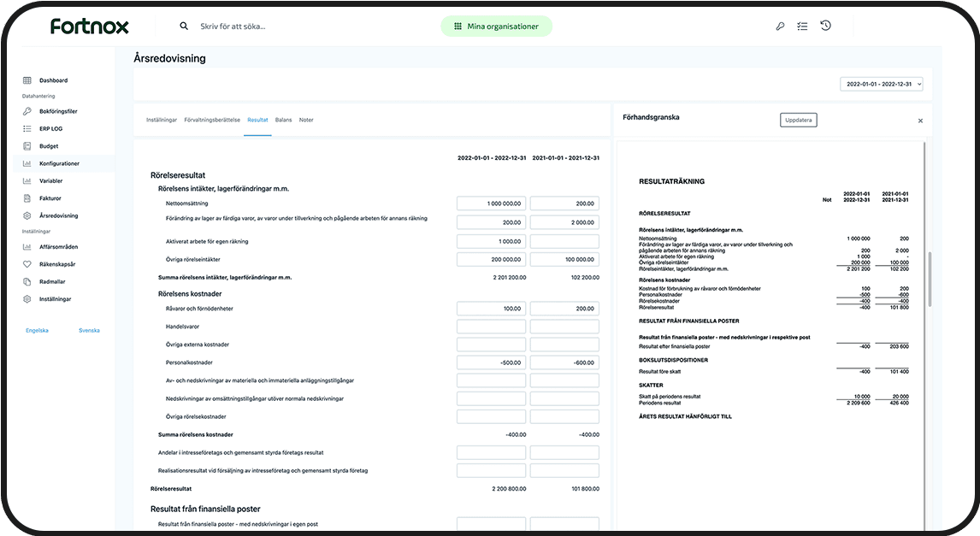Image resolution: width=980 pixels, height=536 pixels.
Task: Open the checklist icon in the header
Action: (802, 27)
